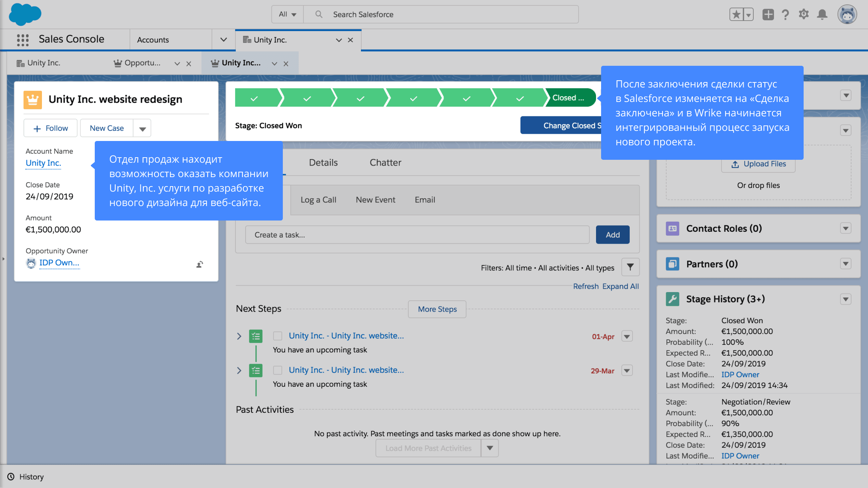Open the IDP Own... opportunity owner link
Image resolution: width=868 pixels, height=488 pixels.
(x=59, y=263)
